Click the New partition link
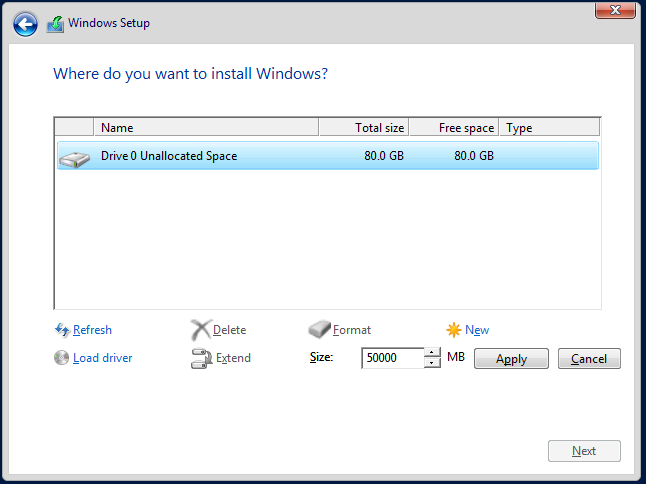Viewport: 646px width, 484px height. pos(477,330)
